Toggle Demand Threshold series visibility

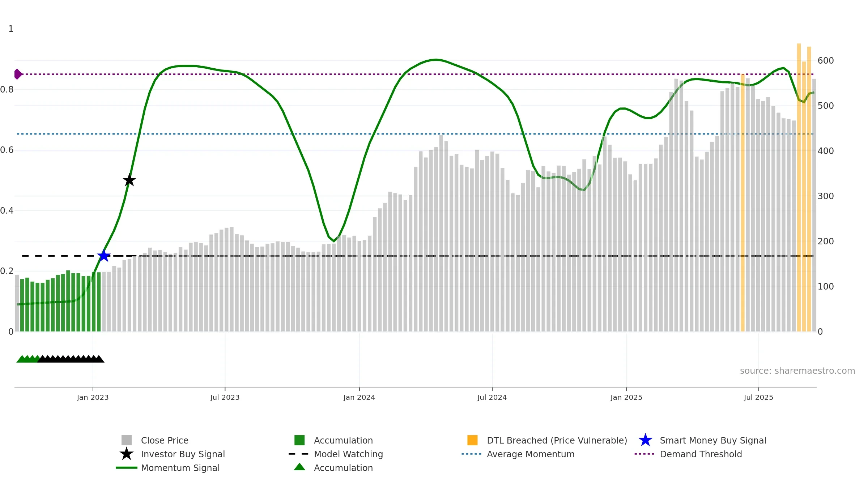coord(701,454)
